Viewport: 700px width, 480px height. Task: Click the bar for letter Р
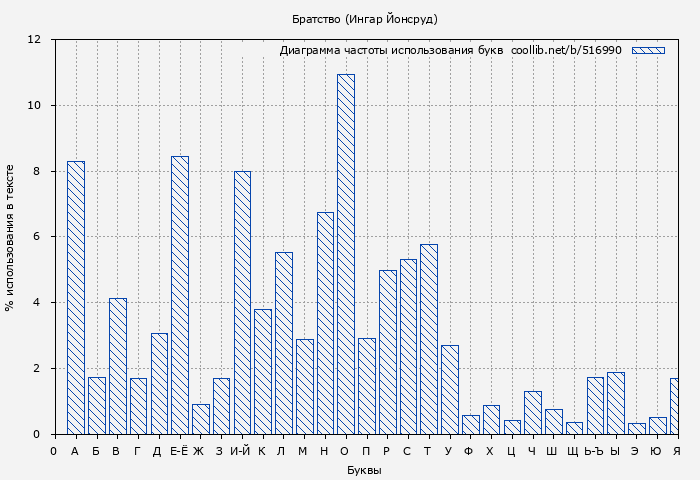pyautogui.click(x=387, y=352)
